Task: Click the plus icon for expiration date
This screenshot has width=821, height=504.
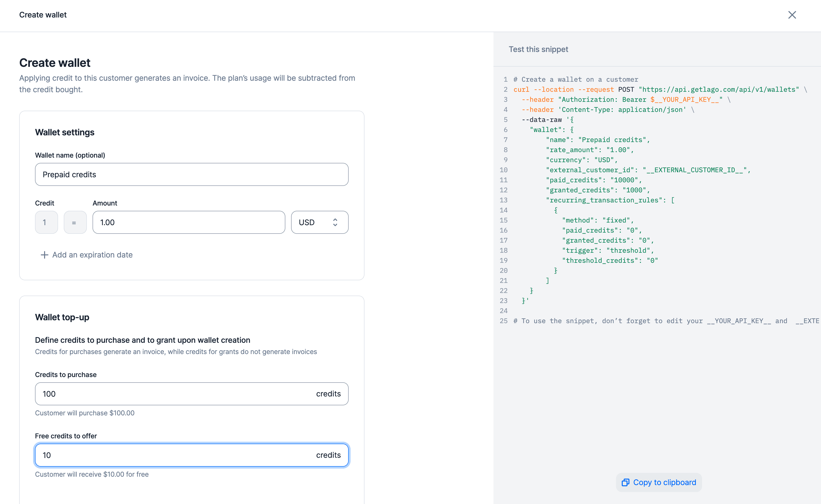Action: (x=44, y=255)
